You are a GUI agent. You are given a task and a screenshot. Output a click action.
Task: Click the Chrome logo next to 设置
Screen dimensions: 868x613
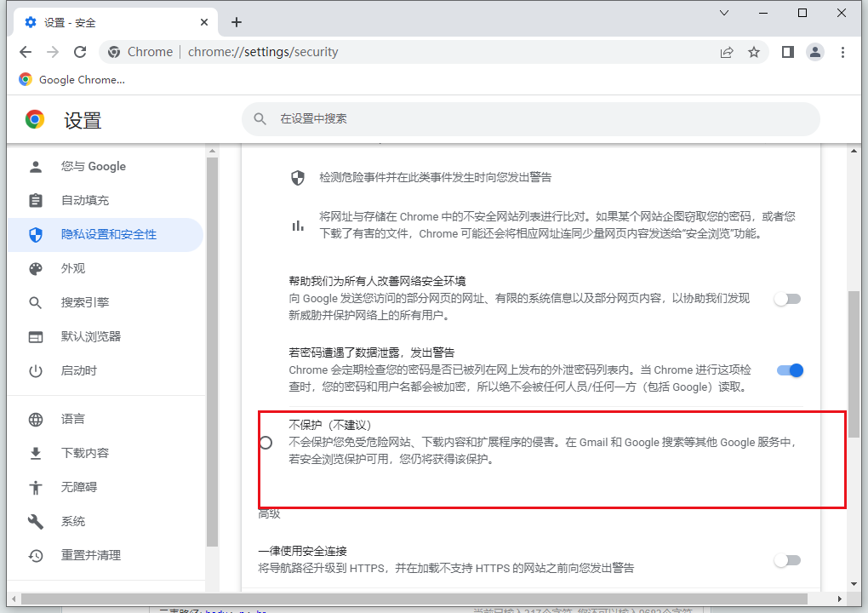[34, 119]
